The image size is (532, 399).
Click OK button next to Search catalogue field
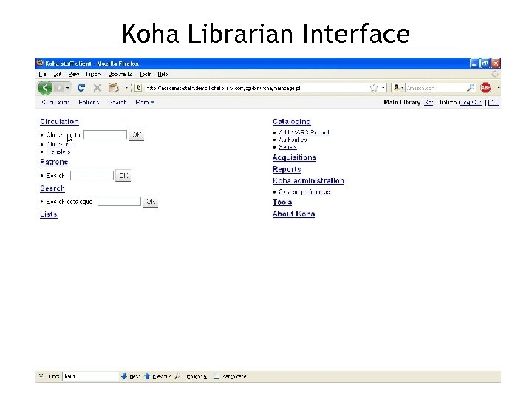pos(150,202)
